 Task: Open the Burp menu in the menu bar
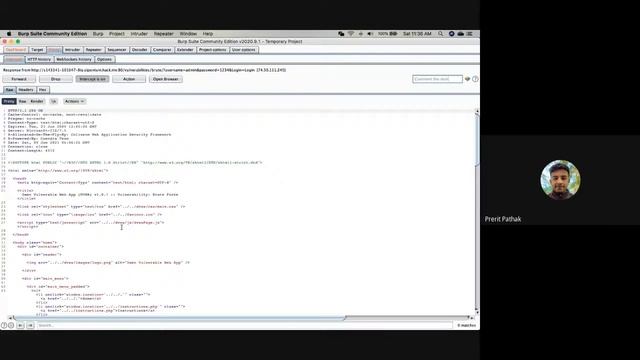(98, 34)
